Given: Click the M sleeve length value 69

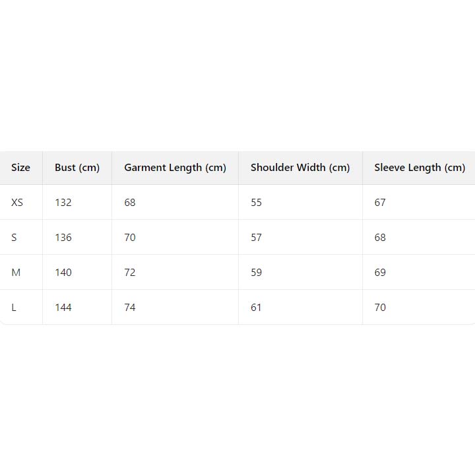Looking at the screenshot, I should coord(380,273).
